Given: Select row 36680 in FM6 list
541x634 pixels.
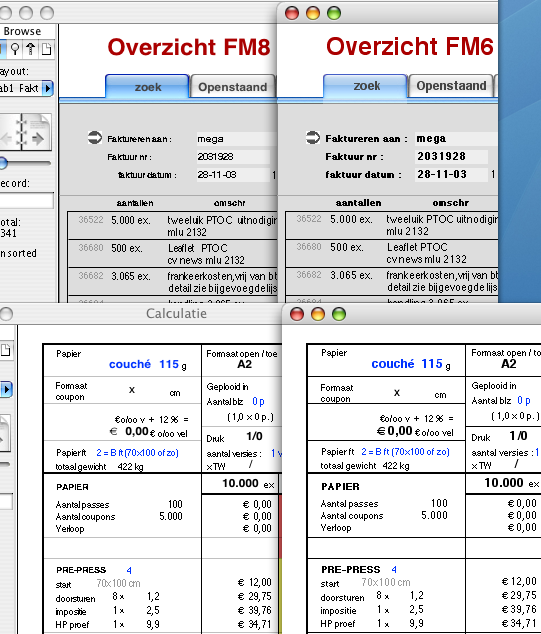Looking at the screenshot, I should [392, 253].
